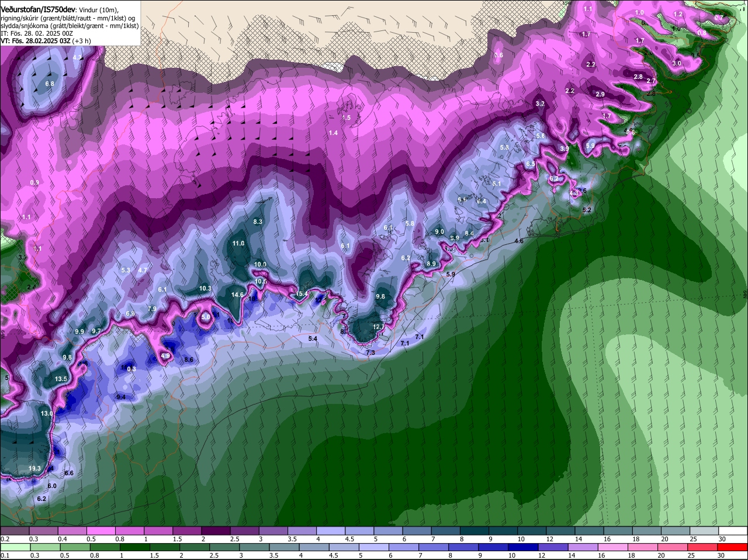The height and width of the screenshot is (560, 748).
Task: Click the 6.8 value on the map
Action: (x=50, y=84)
